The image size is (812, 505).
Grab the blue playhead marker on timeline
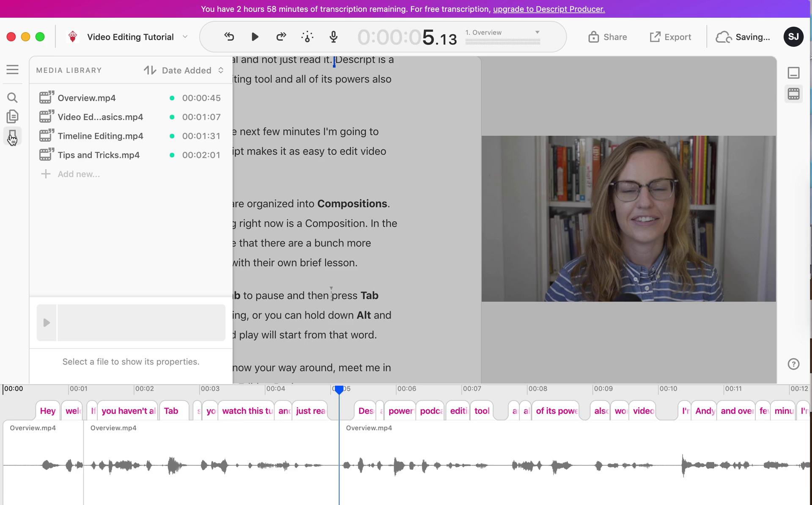point(339,390)
